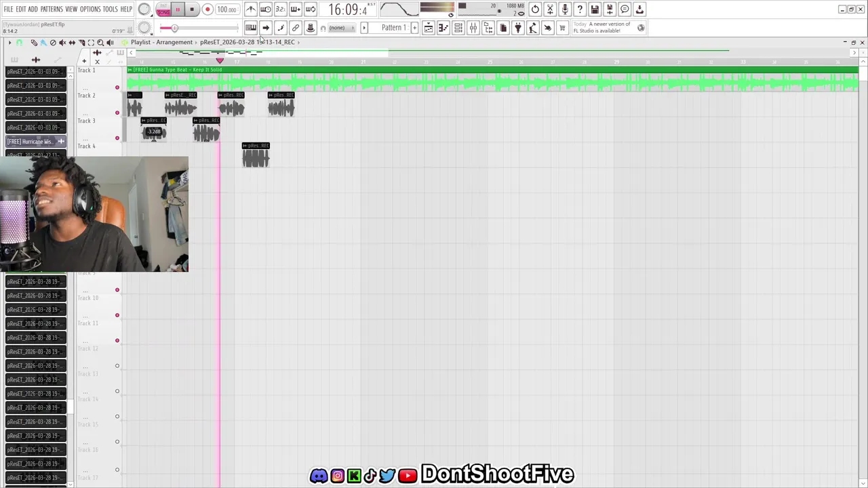868x488 pixels.
Task: Click the help question mark icon
Action: pyautogui.click(x=580, y=9)
